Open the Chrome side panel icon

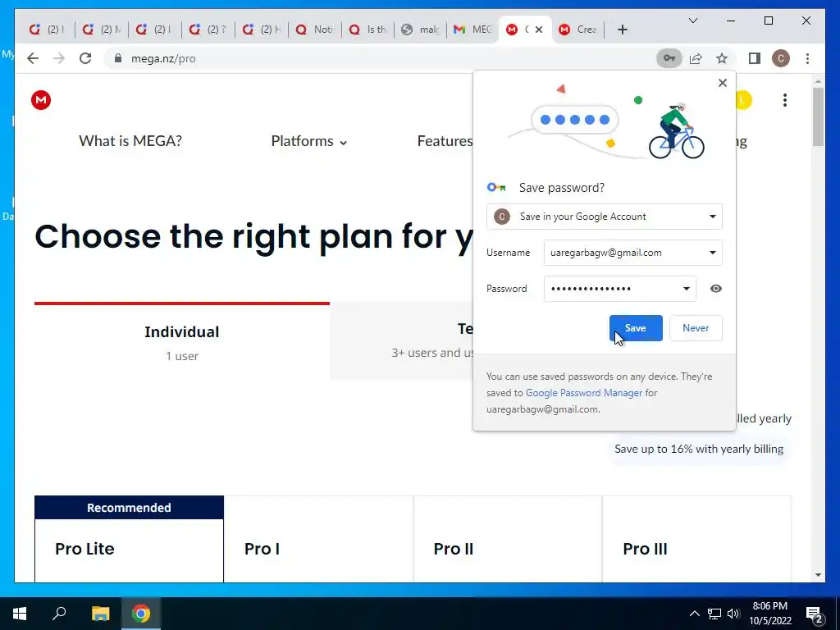(755, 58)
